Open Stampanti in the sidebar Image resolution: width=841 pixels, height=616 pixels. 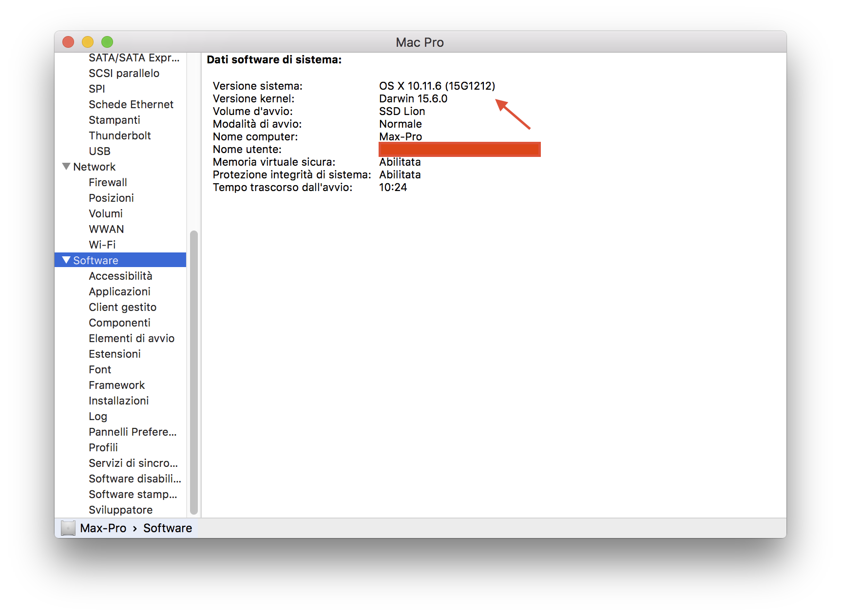[114, 120]
